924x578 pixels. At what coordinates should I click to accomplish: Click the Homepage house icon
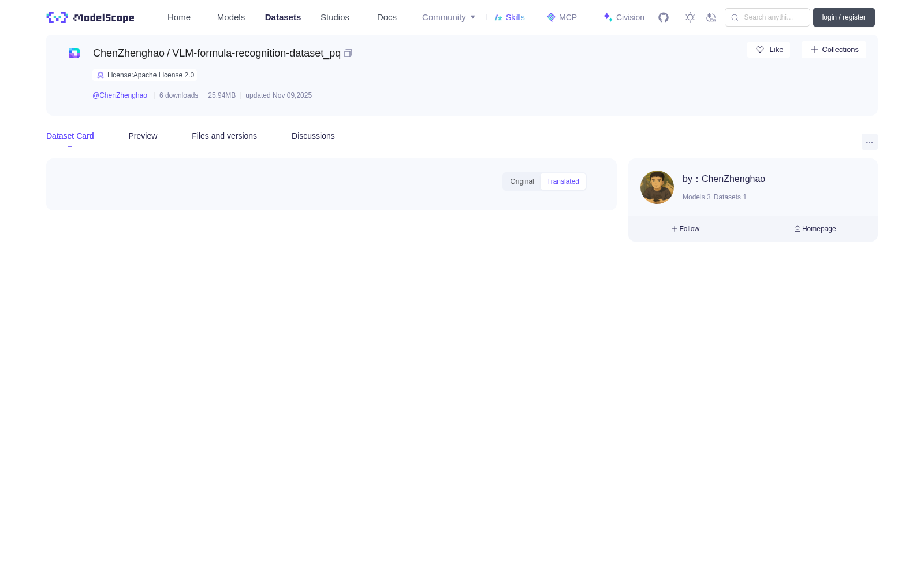tap(798, 229)
